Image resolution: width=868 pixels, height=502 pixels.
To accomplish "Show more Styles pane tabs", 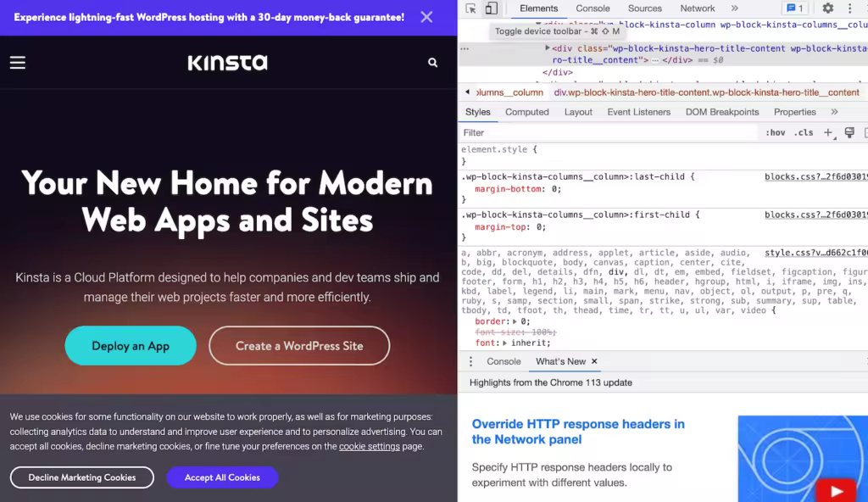I will (x=834, y=112).
